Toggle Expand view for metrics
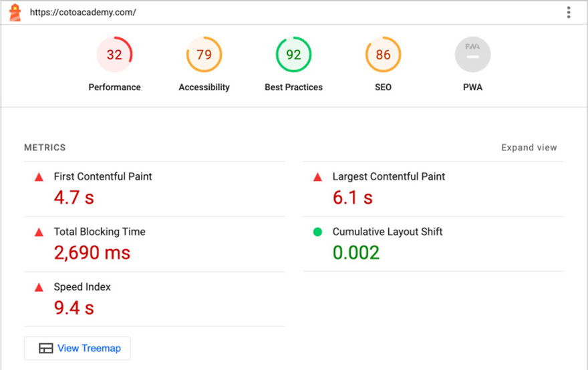Screen dimensions: 588x370 [x=529, y=148]
